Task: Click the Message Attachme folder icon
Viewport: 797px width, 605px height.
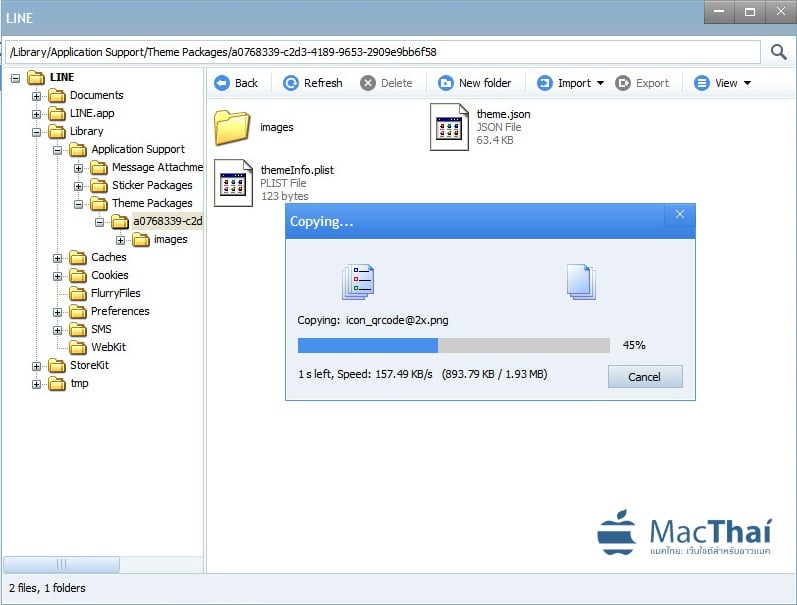Action: pyautogui.click(x=99, y=167)
